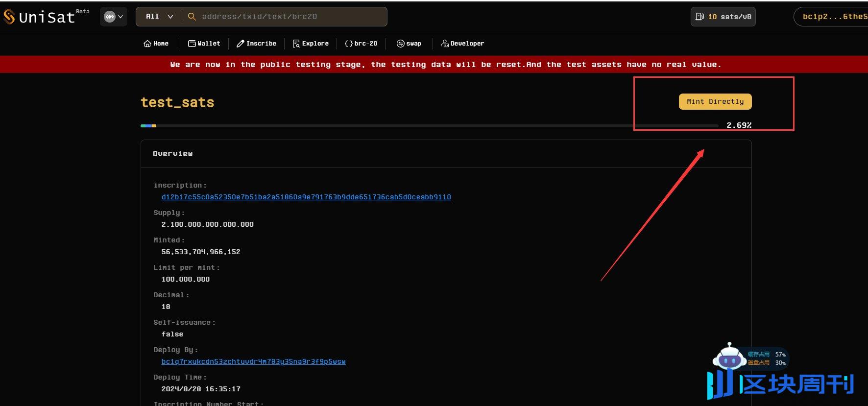Open the network selector dropdown

point(114,17)
